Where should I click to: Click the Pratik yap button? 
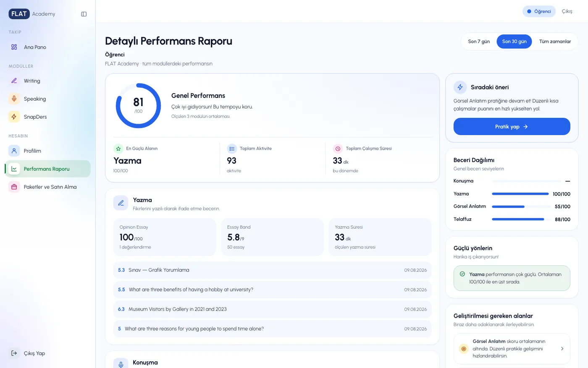512,126
